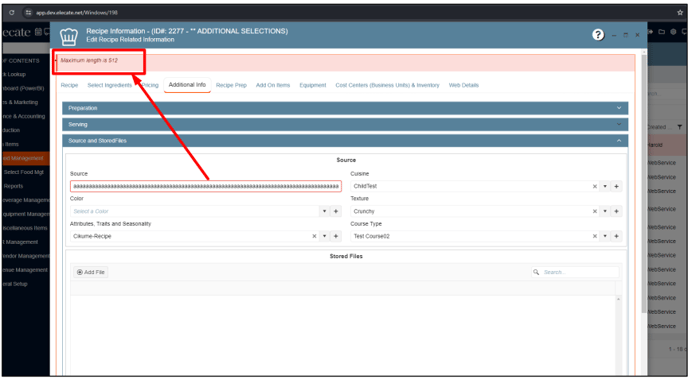Click the Created column header in the background grid
This screenshot has width=688, height=379.
click(x=661, y=127)
